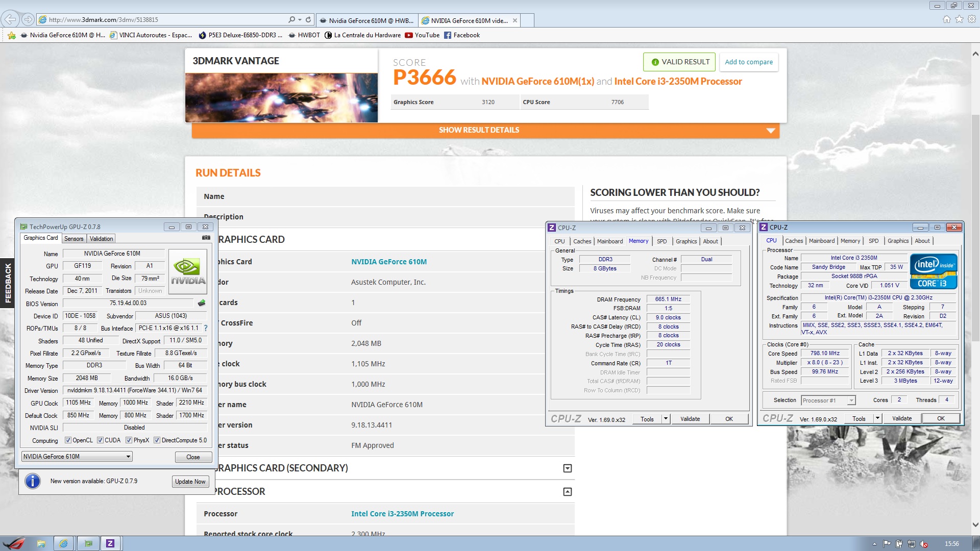Click the Tools button in Memory CPU-Z window
The width and height of the screenshot is (980, 551).
(x=647, y=419)
